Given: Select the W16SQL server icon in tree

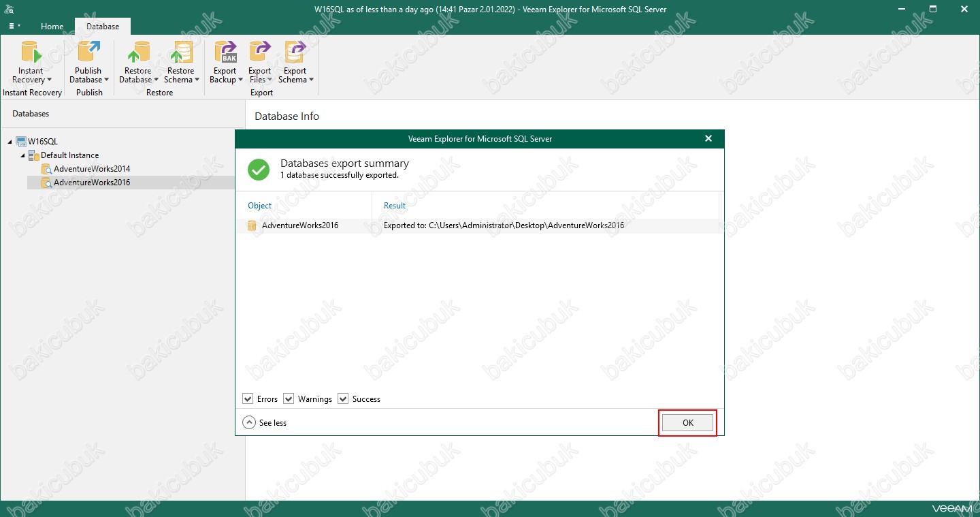Looking at the screenshot, I should point(21,142).
